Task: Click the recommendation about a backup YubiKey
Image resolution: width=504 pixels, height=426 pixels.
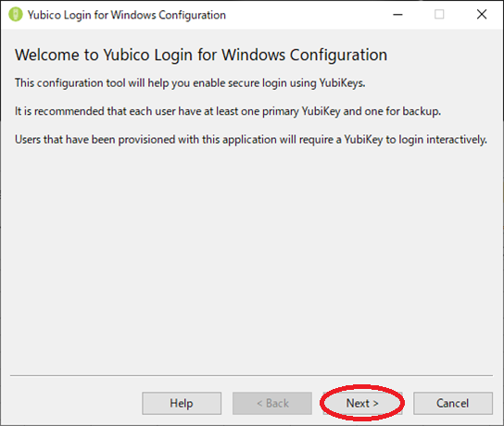Action: point(228,111)
